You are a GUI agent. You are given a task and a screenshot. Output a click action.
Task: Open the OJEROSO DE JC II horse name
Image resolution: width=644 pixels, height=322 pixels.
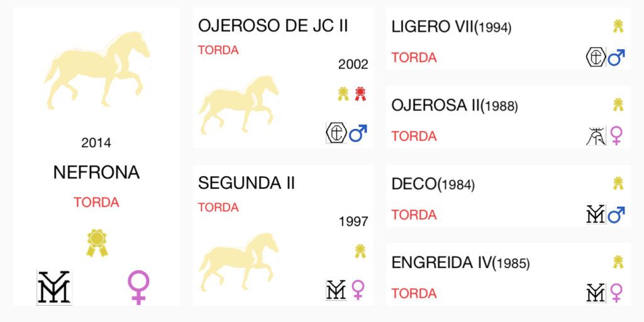point(273,25)
